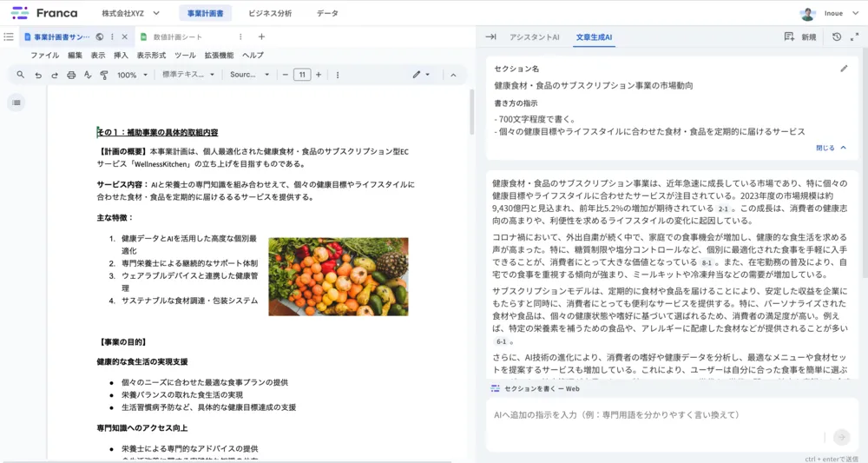This screenshot has height=463, width=868.
Task: Click list item サステナブルな食材調達・包装システム
Action: coord(189,301)
